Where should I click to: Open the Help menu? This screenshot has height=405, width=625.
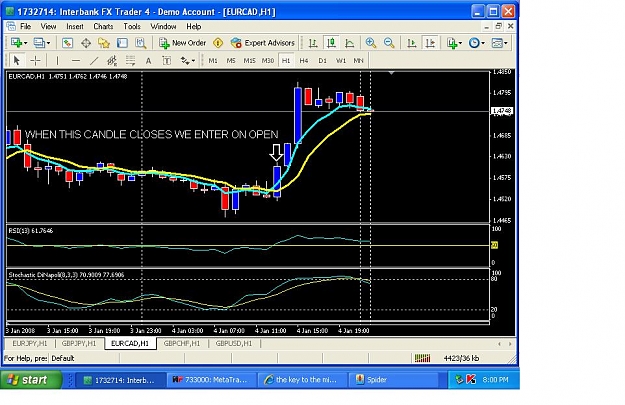194,26
